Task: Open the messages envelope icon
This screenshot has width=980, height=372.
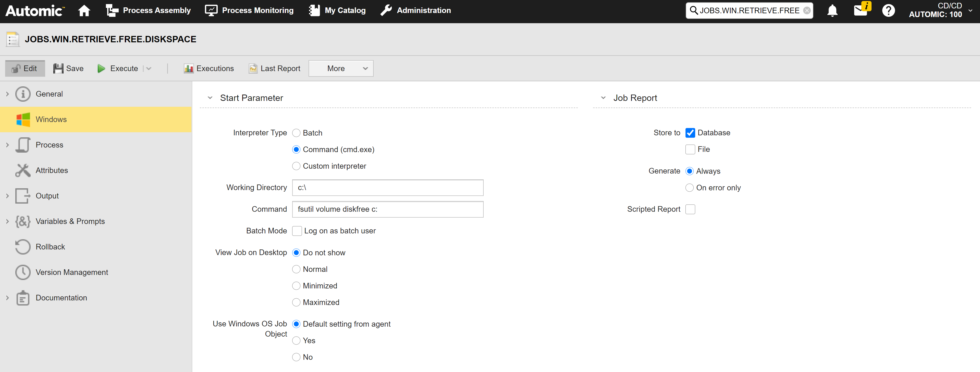Action: tap(860, 10)
